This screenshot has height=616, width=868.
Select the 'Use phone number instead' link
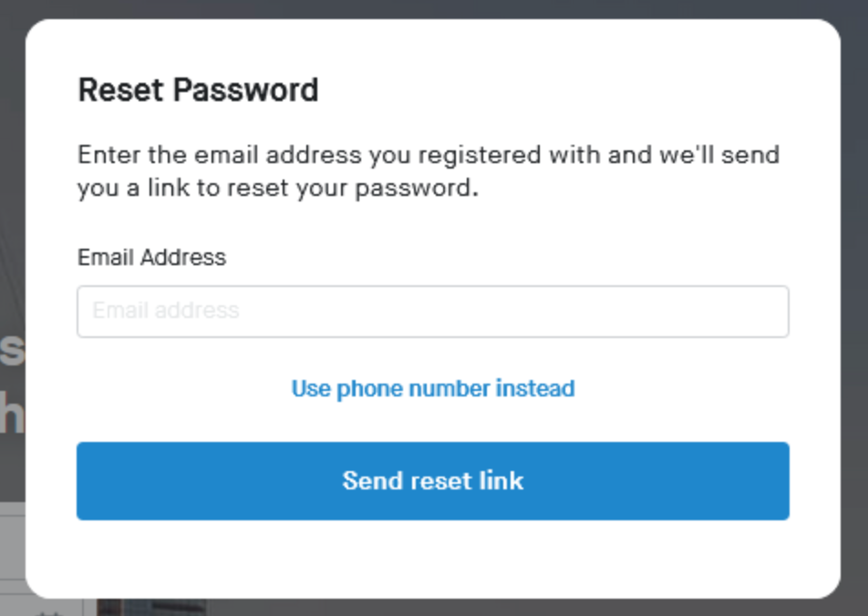click(432, 389)
